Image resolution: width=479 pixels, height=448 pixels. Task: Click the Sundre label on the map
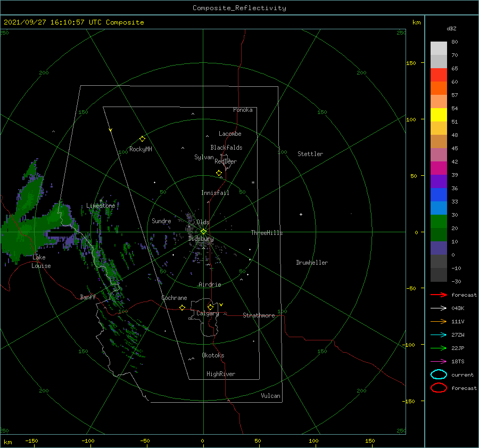pyautogui.click(x=161, y=221)
